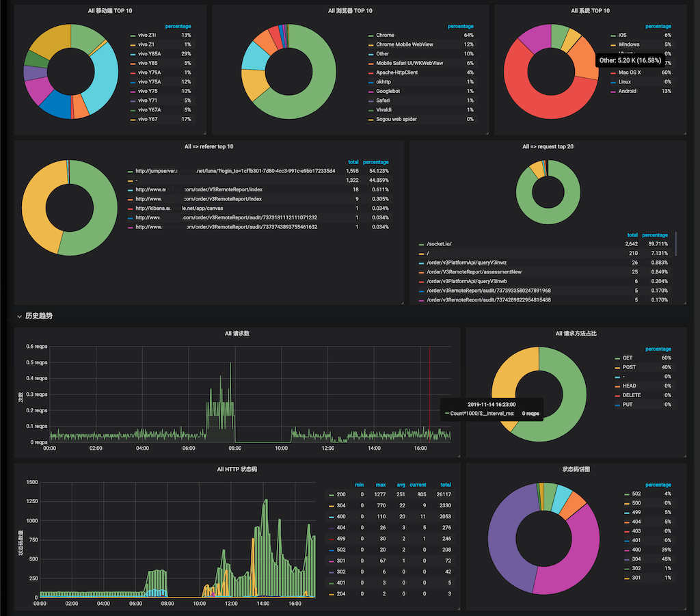Toggle the Mac OS X legend entry

click(x=630, y=72)
